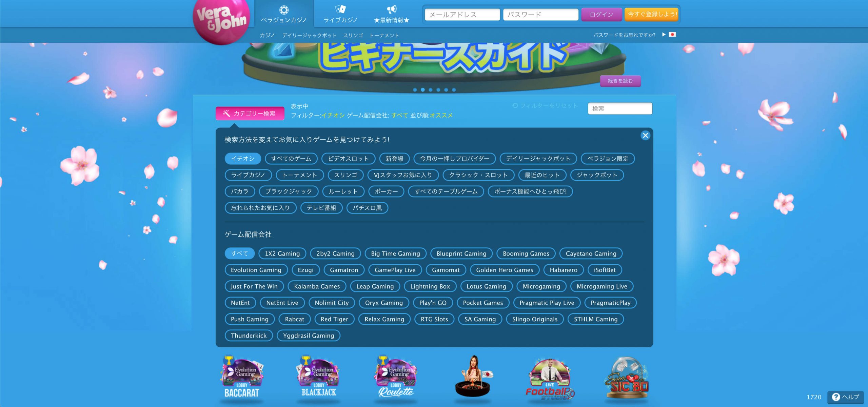
Task: Select the すべてのゲーム category filter
Action: point(291,159)
